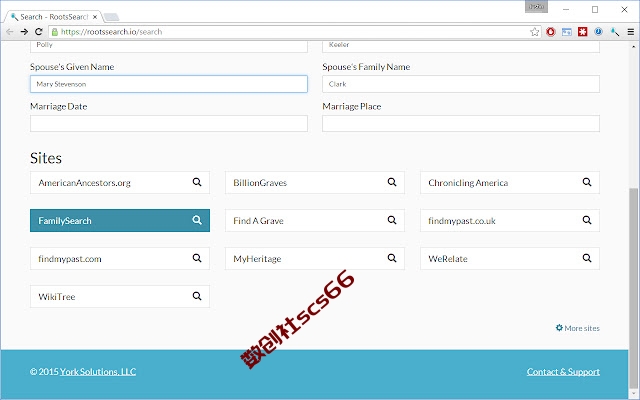640x400 pixels.
Task: Go back in browser history
Action: click(x=10, y=31)
